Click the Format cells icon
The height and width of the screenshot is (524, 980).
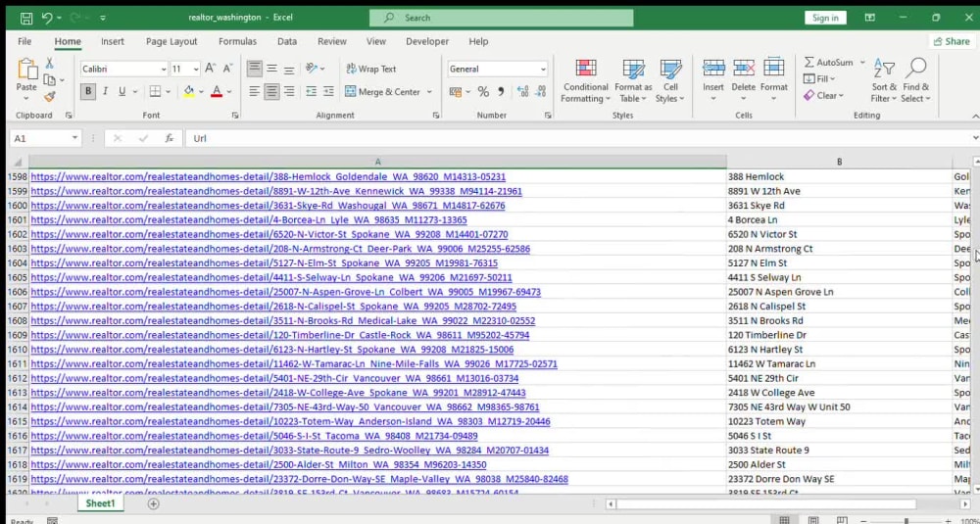coord(774,69)
